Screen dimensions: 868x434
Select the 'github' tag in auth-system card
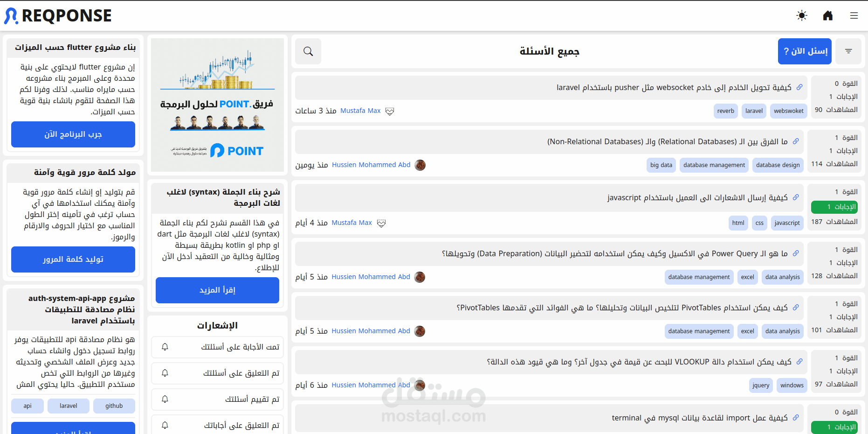tap(114, 406)
